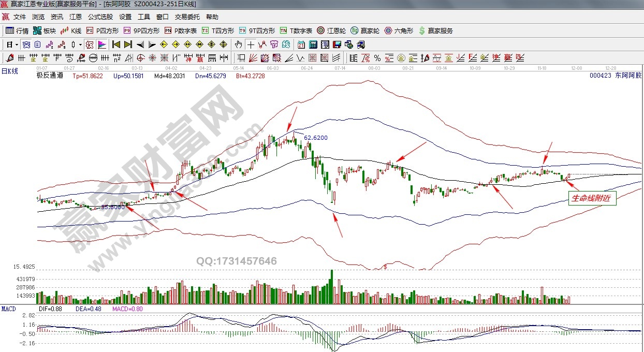Open 六角形 hexagon tool
Image resolution: width=644 pixels, height=352 pixels.
(399, 31)
